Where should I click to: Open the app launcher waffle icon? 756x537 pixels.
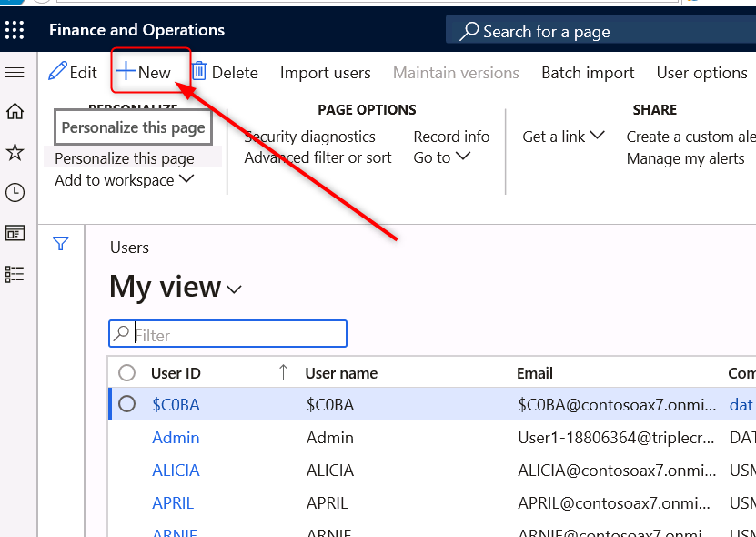point(15,30)
